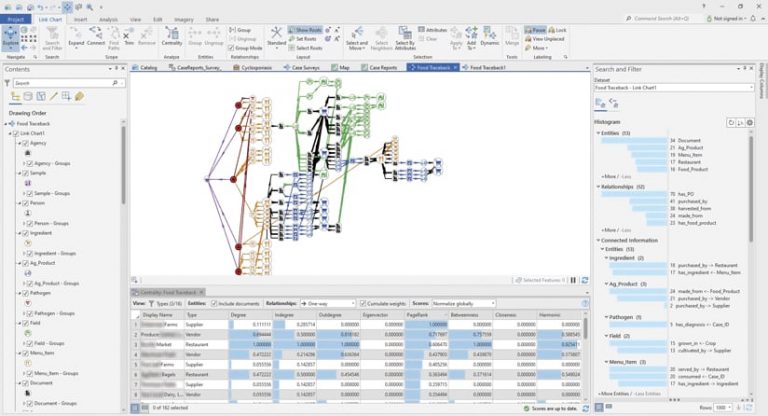Pause drawing in the link chart view
The width and height of the screenshot is (768, 416).
pyautogui.click(x=573, y=280)
